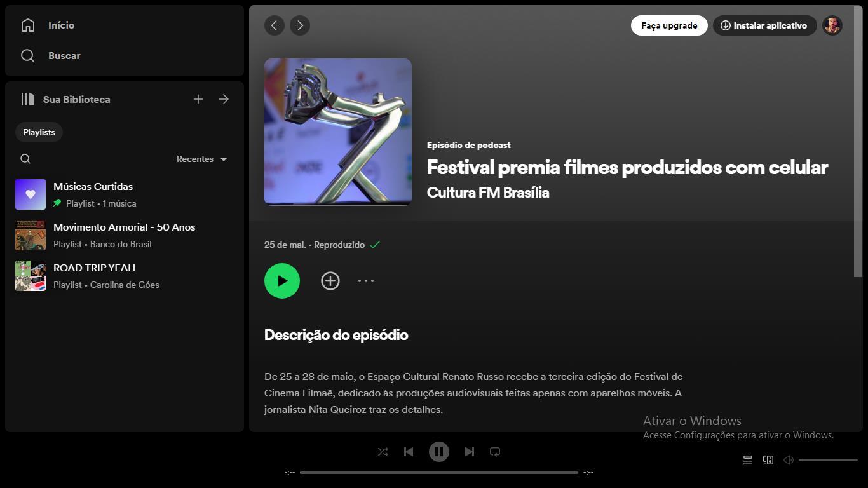Search within the library using magnifier icon
The width and height of the screenshot is (868, 488).
25,159
